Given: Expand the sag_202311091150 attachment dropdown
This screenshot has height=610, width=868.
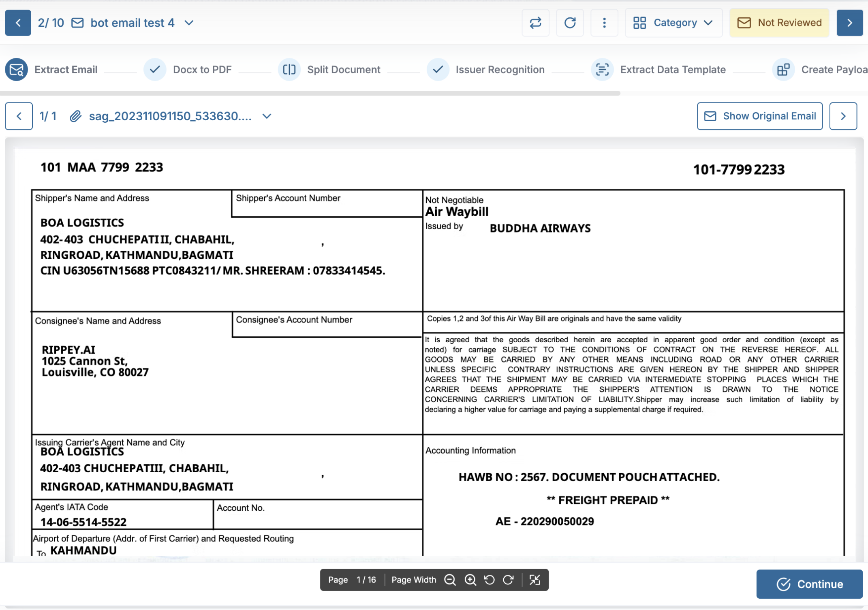Looking at the screenshot, I should click(x=267, y=116).
